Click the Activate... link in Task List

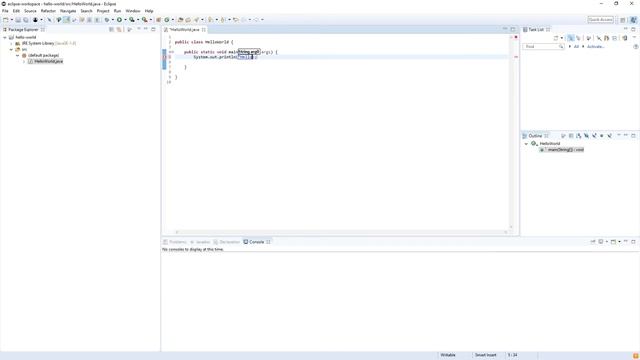tap(596, 47)
